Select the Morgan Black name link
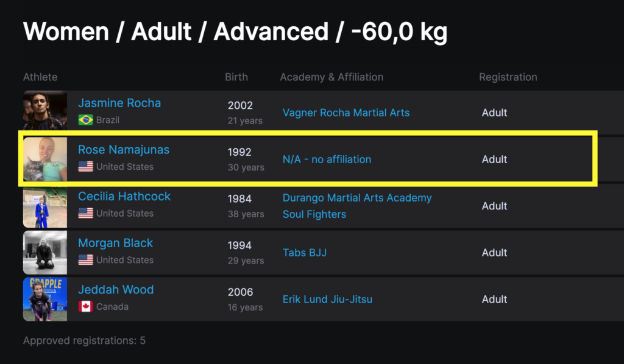The width and height of the screenshot is (624, 364). pos(115,243)
